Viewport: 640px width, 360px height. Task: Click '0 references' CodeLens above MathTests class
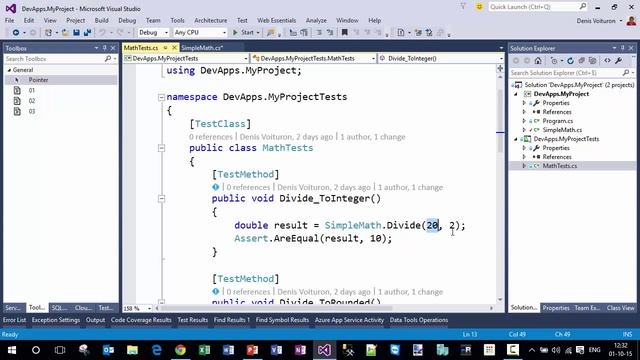pos(210,137)
